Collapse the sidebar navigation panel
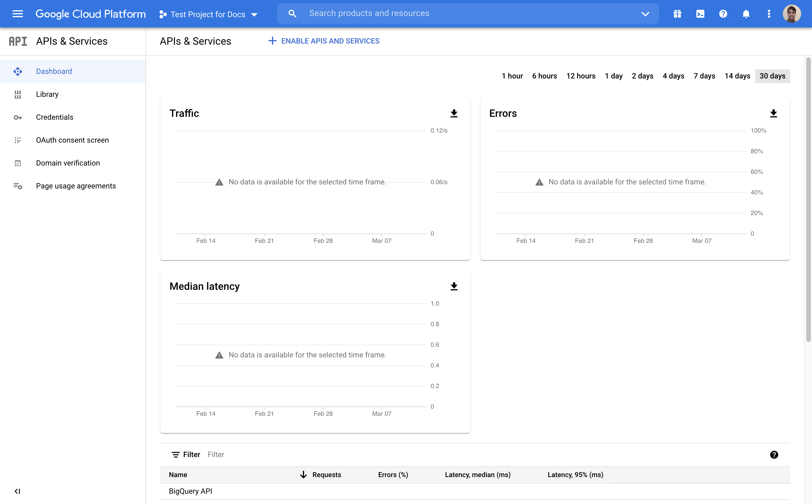Viewport: 812px width, 504px height. 17,491
